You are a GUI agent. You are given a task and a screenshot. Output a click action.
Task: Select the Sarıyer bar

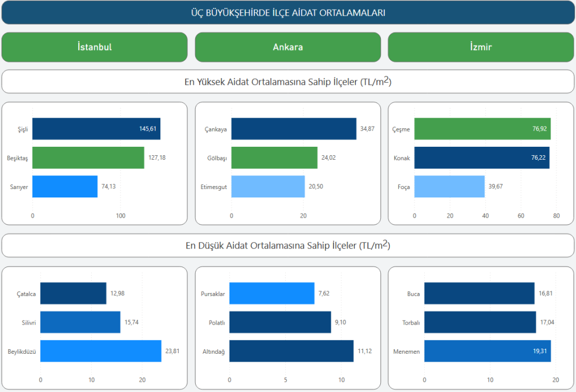(65, 187)
